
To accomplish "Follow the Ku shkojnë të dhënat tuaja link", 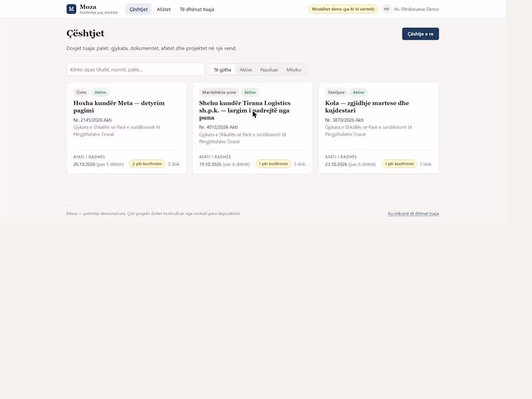I will click(413, 214).
